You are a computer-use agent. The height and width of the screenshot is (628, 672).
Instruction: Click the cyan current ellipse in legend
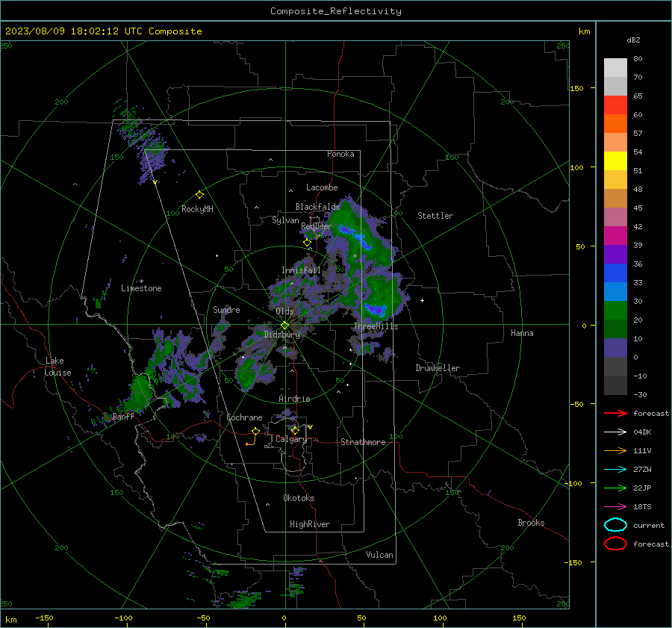point(615,525)
